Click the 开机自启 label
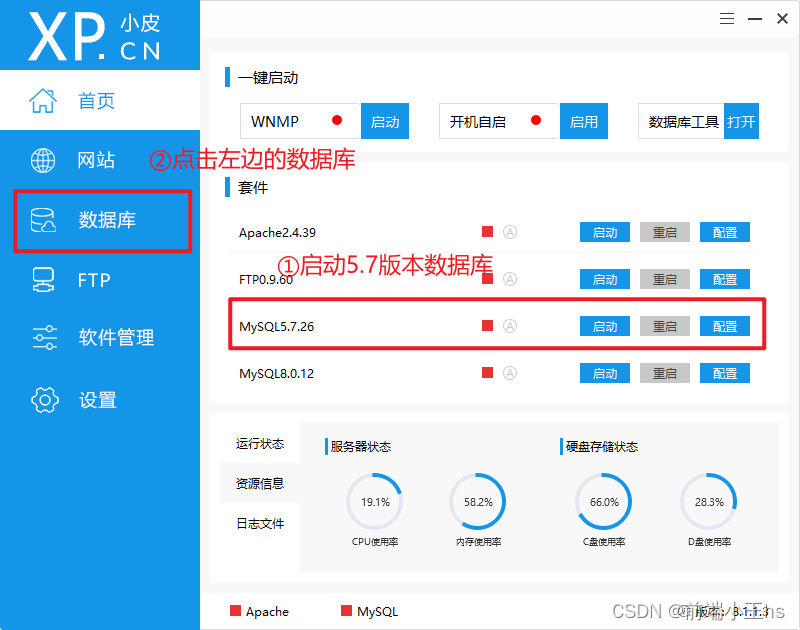The image size is (800, 630). 478,122
